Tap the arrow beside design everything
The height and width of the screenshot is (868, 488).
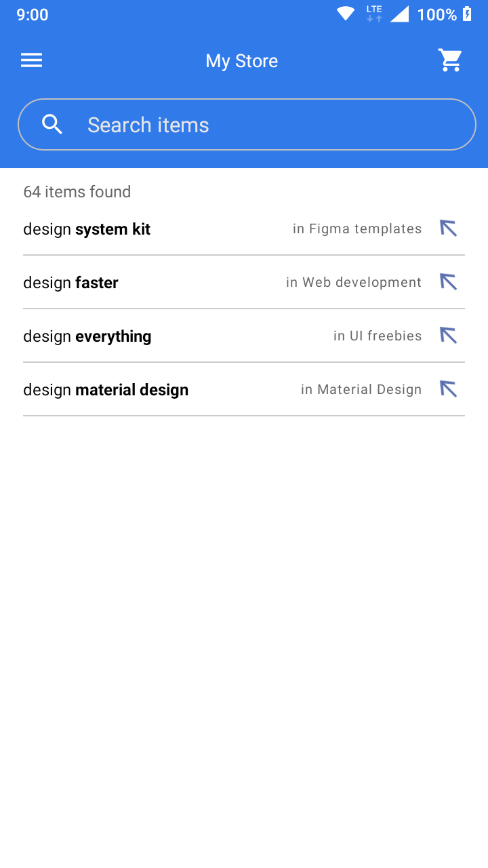pos(448,336)
